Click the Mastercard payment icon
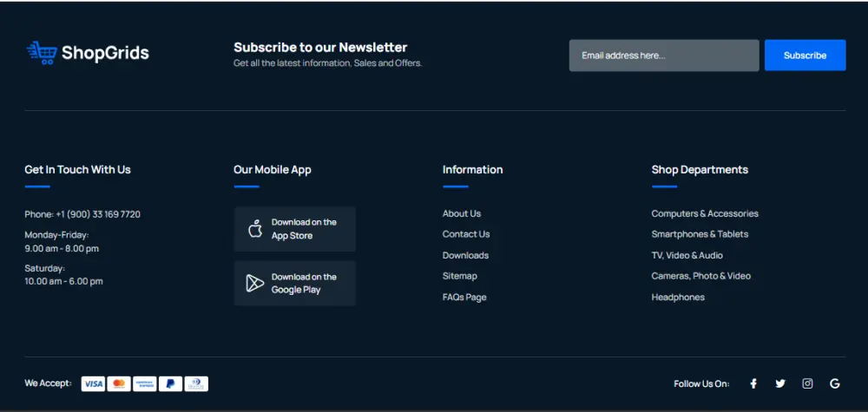The width and height of the screenshot is (868, 412). (x=119, y=383)
